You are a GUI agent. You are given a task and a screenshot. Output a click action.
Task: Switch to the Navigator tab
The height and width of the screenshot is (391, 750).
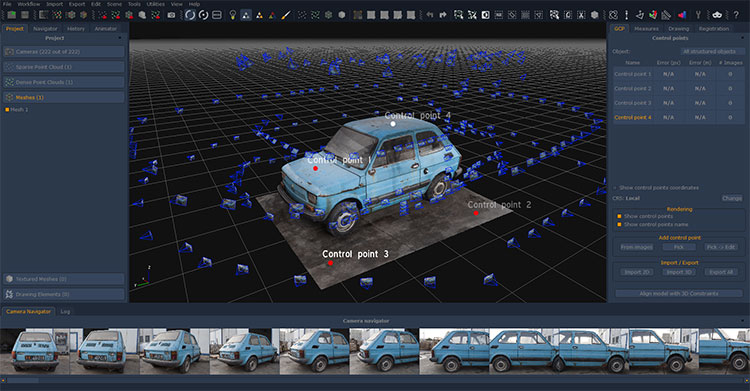(45, 29)
